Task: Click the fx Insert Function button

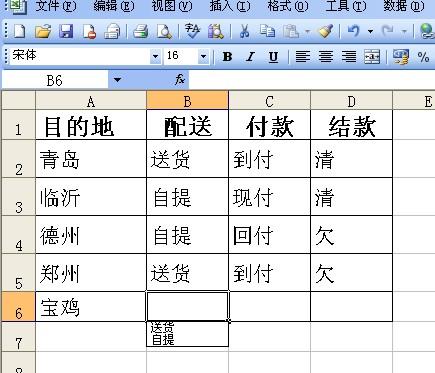Action: 180,79
